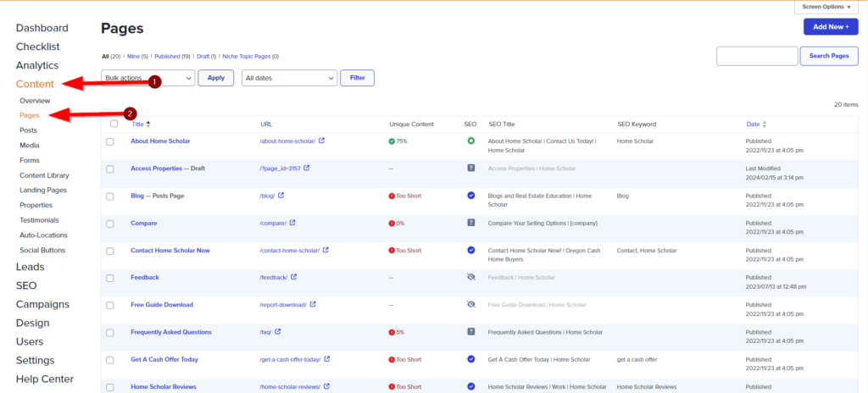The width and height of the screenshot is (868, 393).
Task: Open the /faq/ URL link
Action: click(265, 332)
